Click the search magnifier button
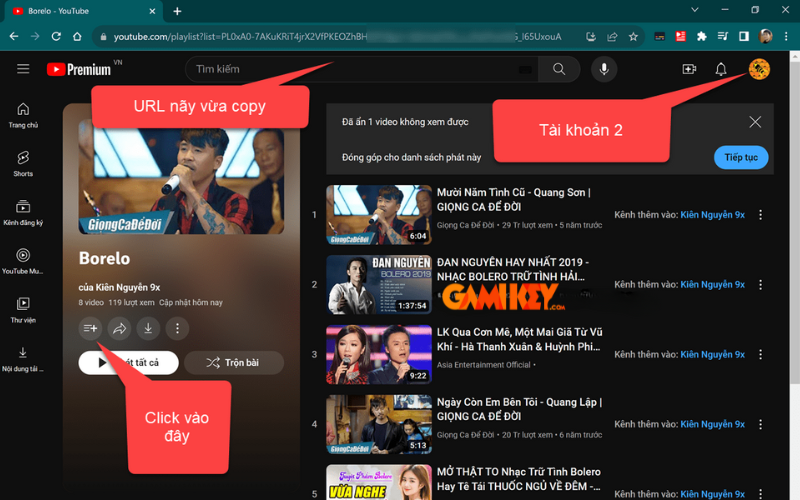 click(559, 69)
